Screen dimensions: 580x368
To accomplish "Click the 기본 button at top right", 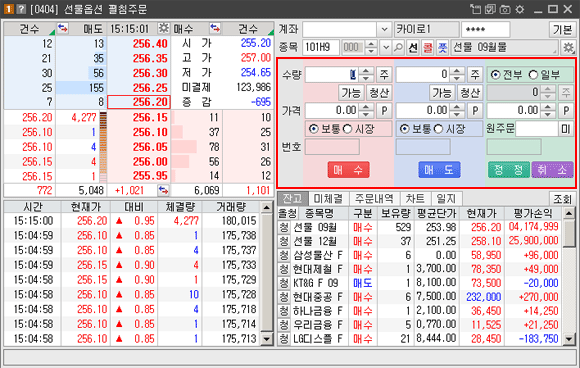I will 562,29.
